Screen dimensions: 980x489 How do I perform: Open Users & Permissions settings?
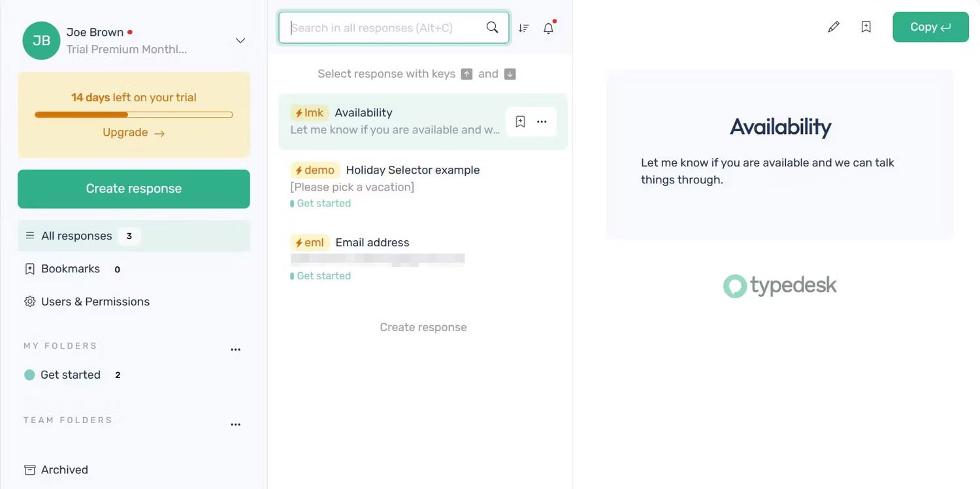click(95, 301)
